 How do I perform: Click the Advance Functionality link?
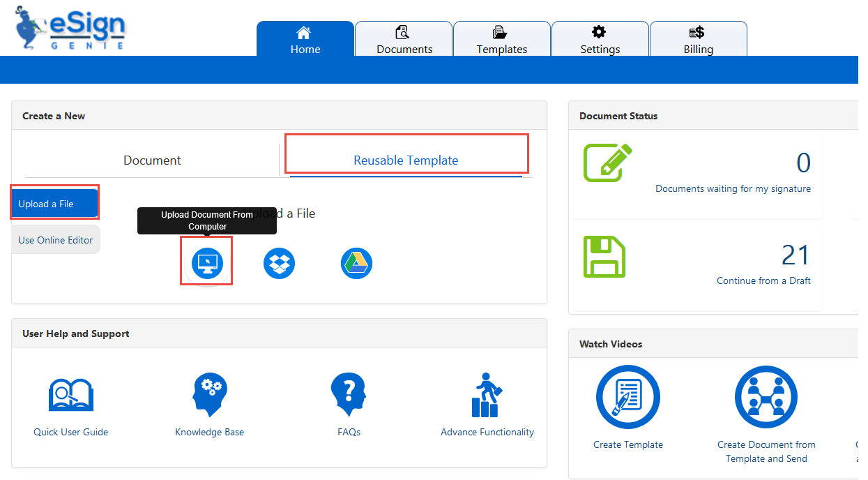(487, 432)
